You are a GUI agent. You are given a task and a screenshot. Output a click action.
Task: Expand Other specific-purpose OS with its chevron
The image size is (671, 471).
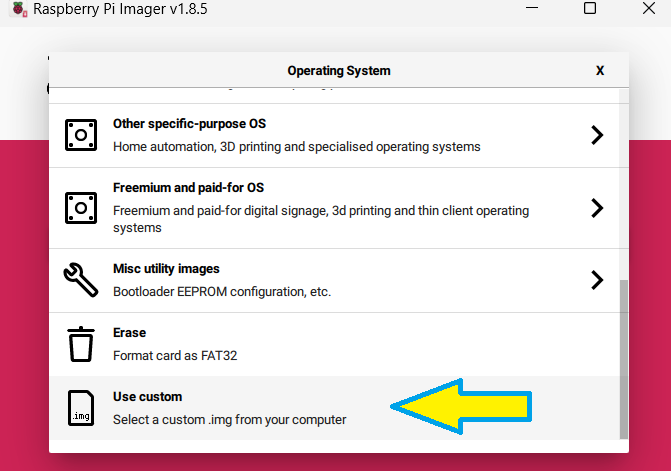pyautogui.click(x=597, y=135)
